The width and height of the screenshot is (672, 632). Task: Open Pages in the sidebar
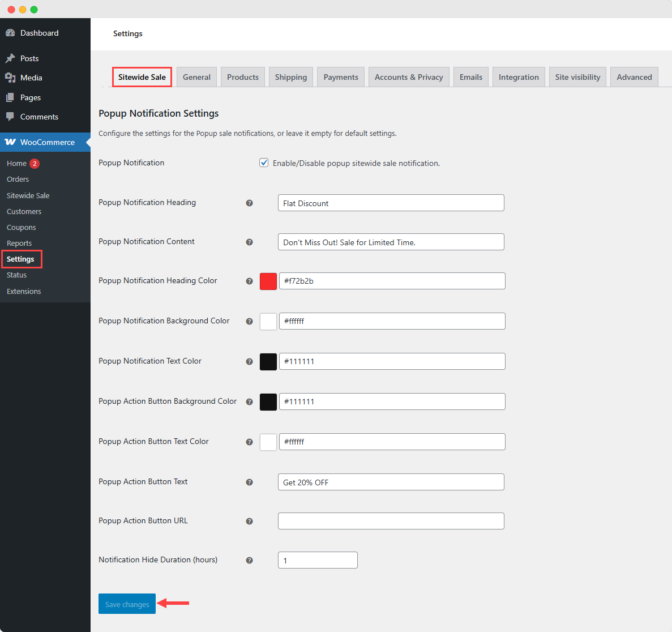coord(31,97)
